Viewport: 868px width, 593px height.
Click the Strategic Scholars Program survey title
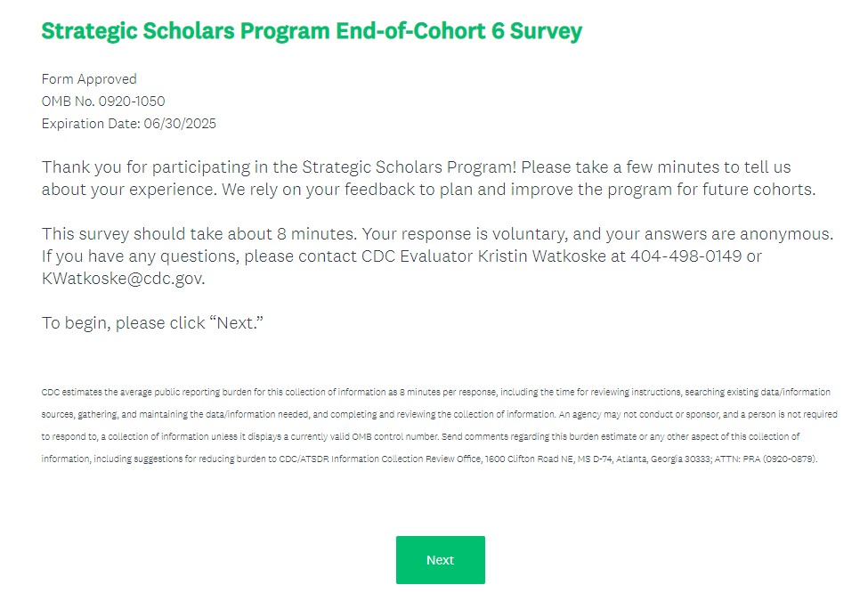312,31
